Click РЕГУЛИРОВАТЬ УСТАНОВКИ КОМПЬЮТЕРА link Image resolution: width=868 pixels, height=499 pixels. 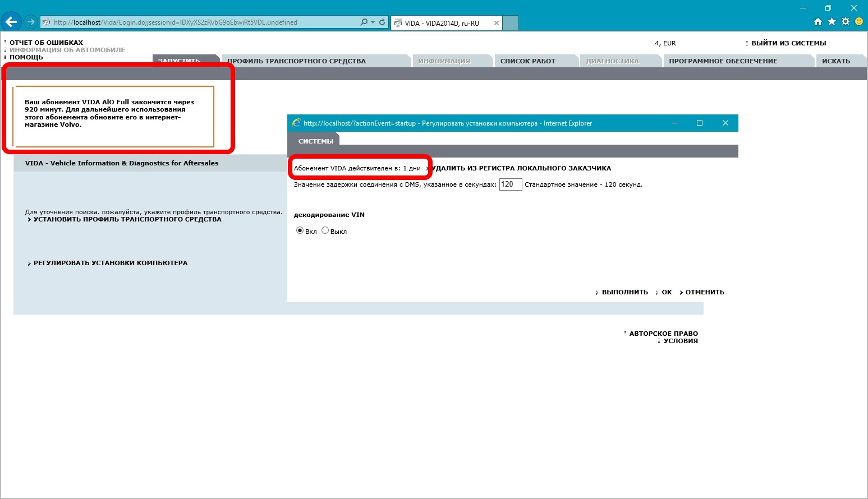111,263
